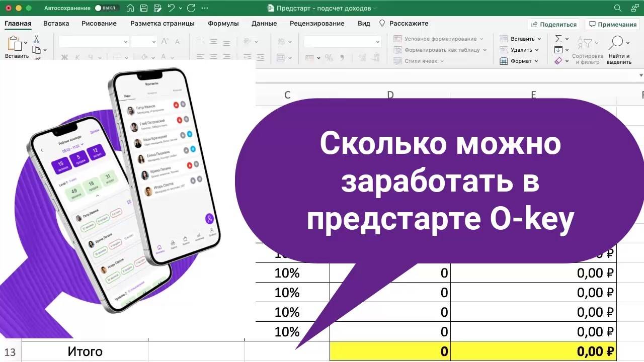Image resolution: width=644 pixels, height=362 pixels.
Task: Click the Copy icon
Action: pyautogui.click(x=36, y=49)
